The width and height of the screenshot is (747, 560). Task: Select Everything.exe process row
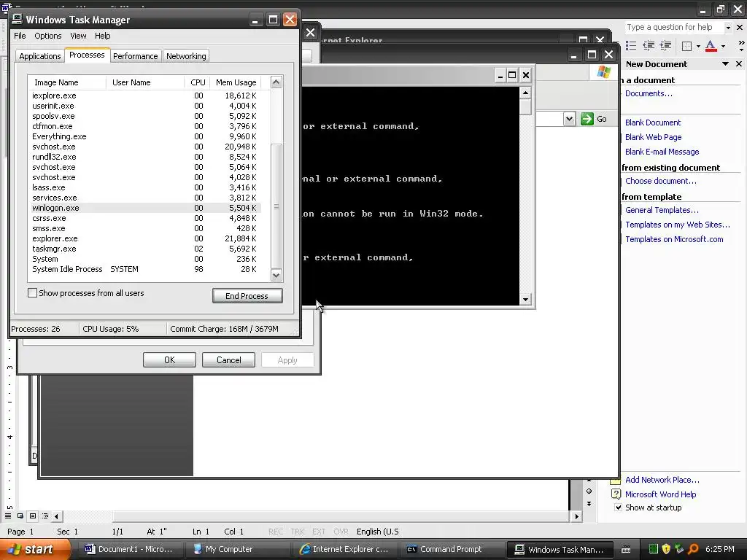146,136
